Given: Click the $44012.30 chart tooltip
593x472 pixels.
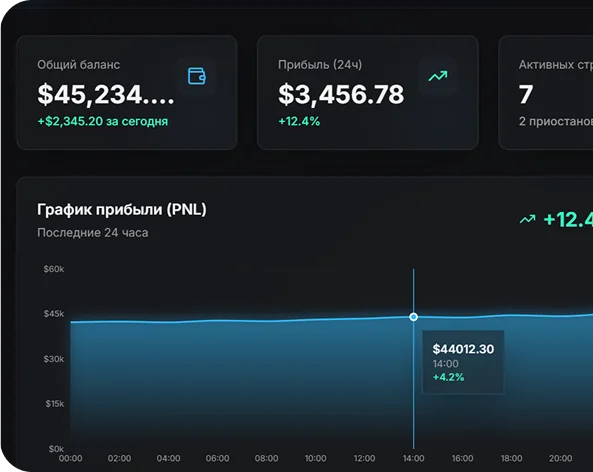Looking at the screenshot, I should coord(463,362).
